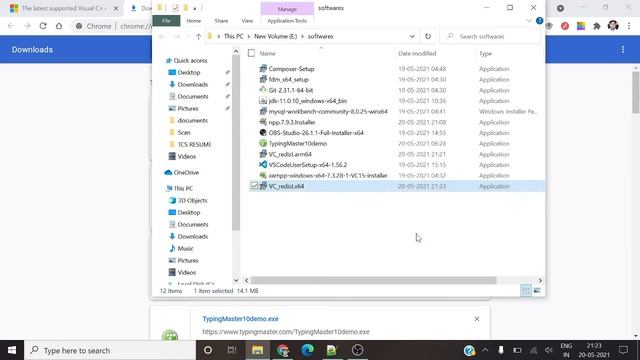Select the TypingMaster10demo icon
Viewport: 640px width, 360px height.
tap(263, 143)
